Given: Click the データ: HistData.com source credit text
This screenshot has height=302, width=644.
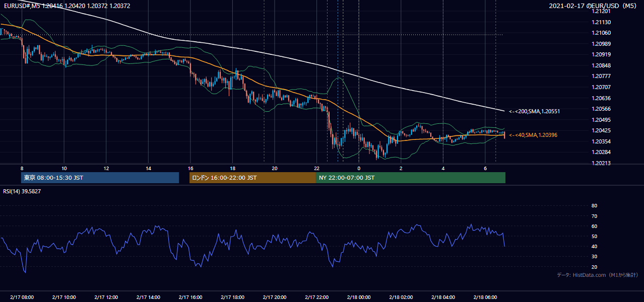Looking at the screenshot, I should tap(598, 275).
